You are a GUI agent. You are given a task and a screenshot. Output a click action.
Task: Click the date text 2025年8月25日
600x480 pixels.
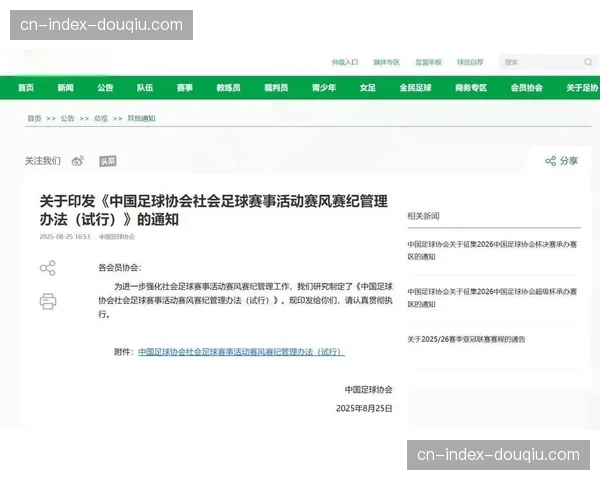[364, 408]
